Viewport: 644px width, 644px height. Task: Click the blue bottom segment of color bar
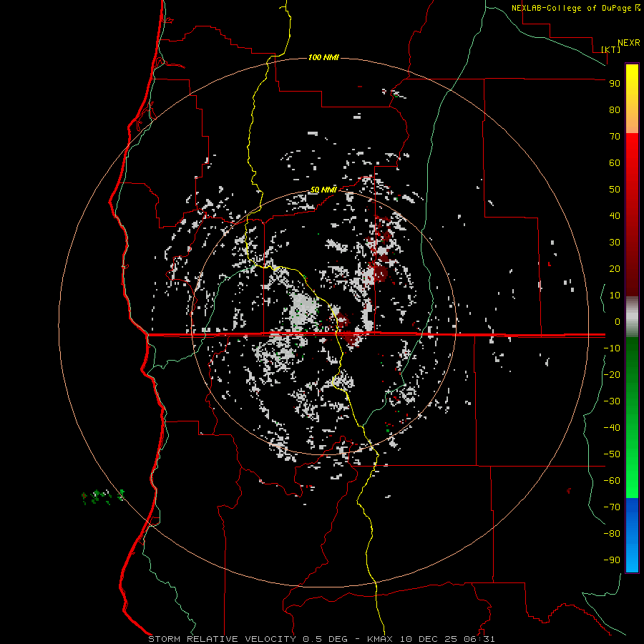[x=632, y=535]
